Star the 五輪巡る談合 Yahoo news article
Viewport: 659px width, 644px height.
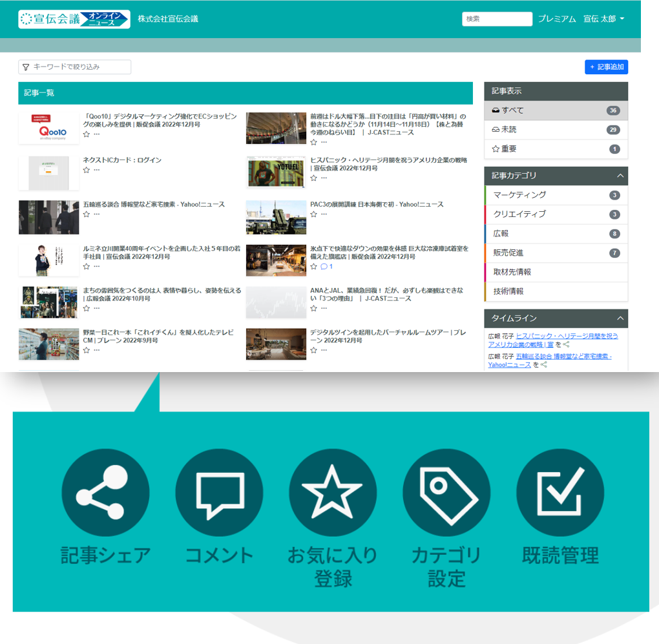coord(86,214)
